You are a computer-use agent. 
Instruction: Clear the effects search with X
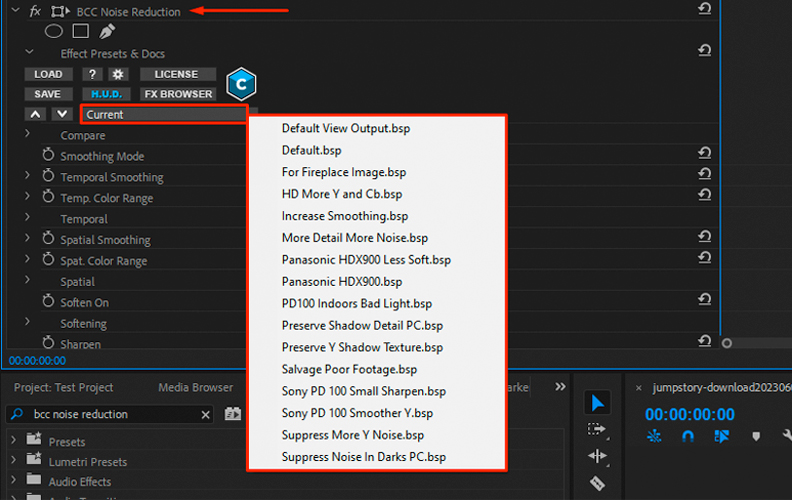pos(206,415)
